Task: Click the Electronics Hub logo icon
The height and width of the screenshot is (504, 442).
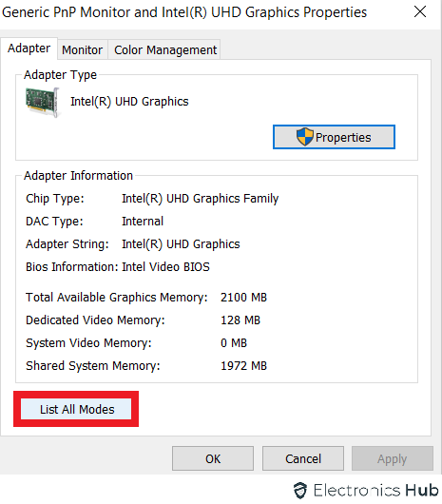Action: (x=300, y=491)
